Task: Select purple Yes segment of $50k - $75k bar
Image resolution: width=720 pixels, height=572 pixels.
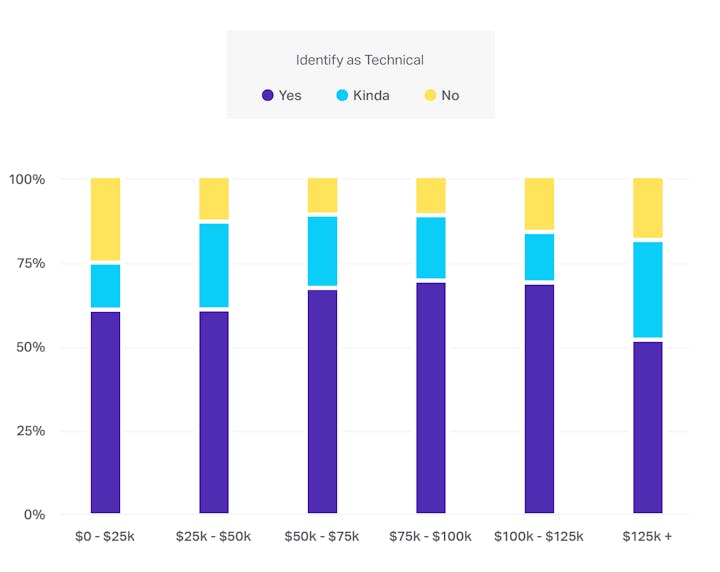Action: (322, 401)
